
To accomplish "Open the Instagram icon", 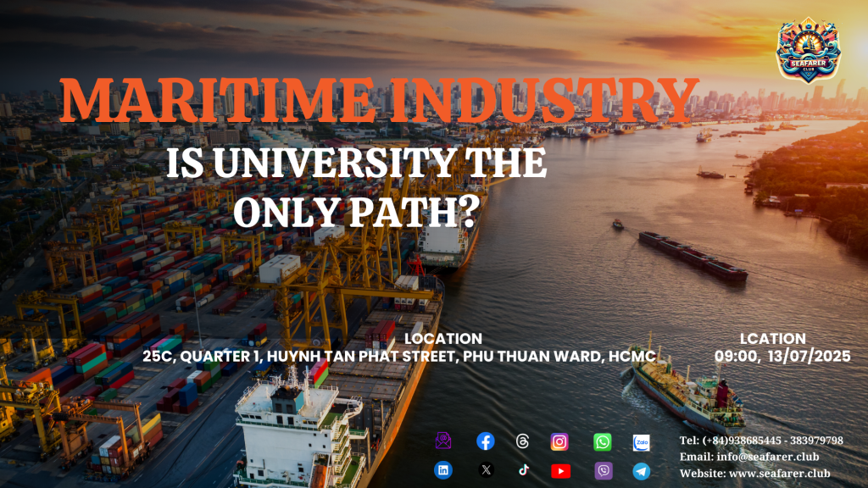I will pyautogui.click(x=559, y=441).
